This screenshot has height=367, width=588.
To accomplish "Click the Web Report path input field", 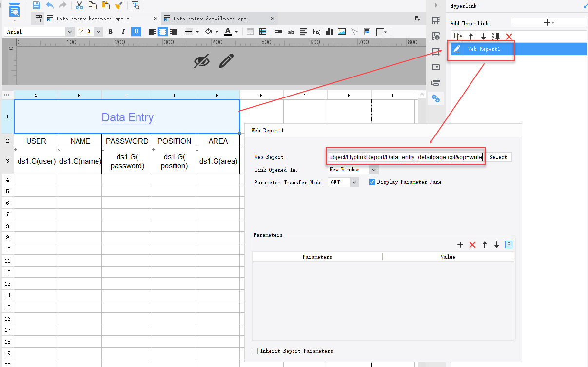I will [406, 157].
